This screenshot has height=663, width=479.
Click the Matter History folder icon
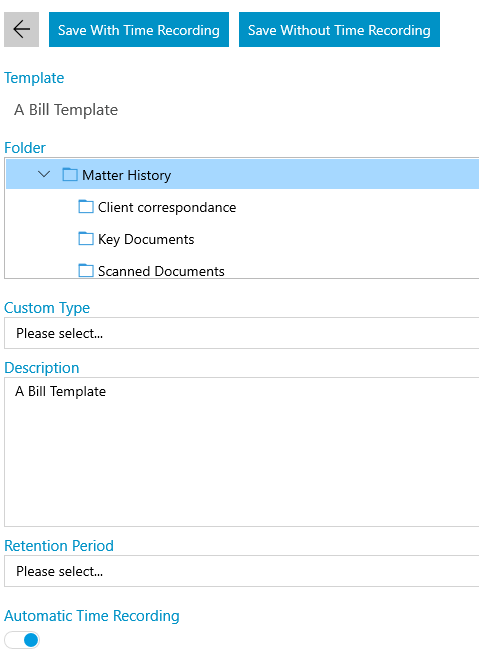[70, 175]
